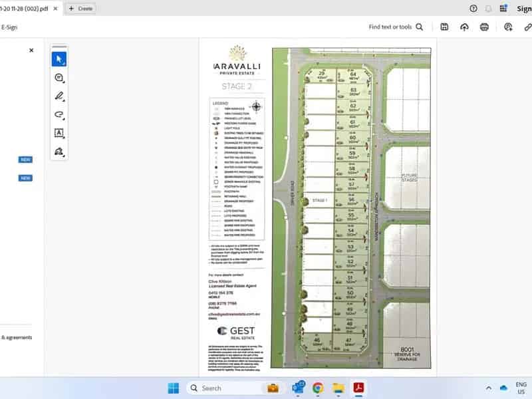Open File Explorer from taskbar
The height and width of the screenshot is (399, 532).
[x=338, y=388]
